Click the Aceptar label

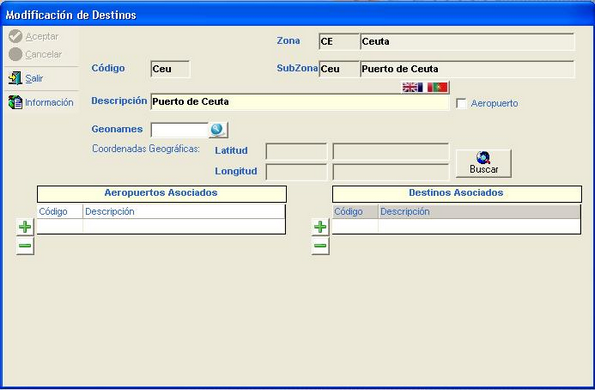42,37
